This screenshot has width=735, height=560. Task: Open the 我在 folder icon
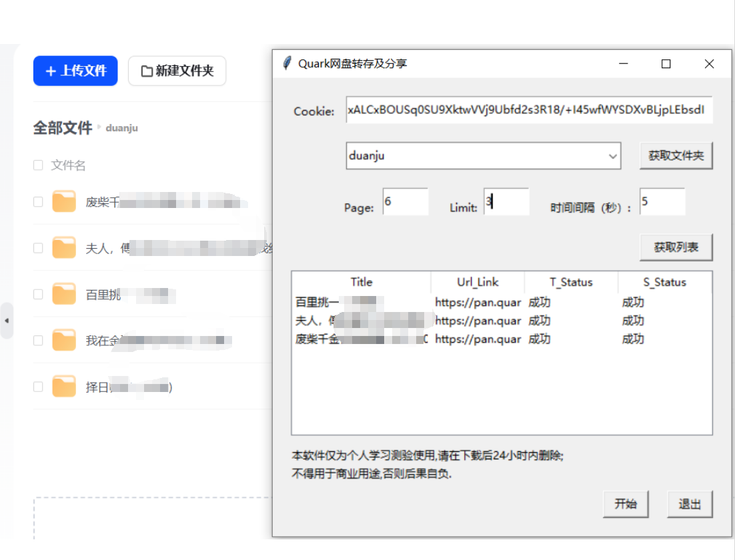(64, 340)
